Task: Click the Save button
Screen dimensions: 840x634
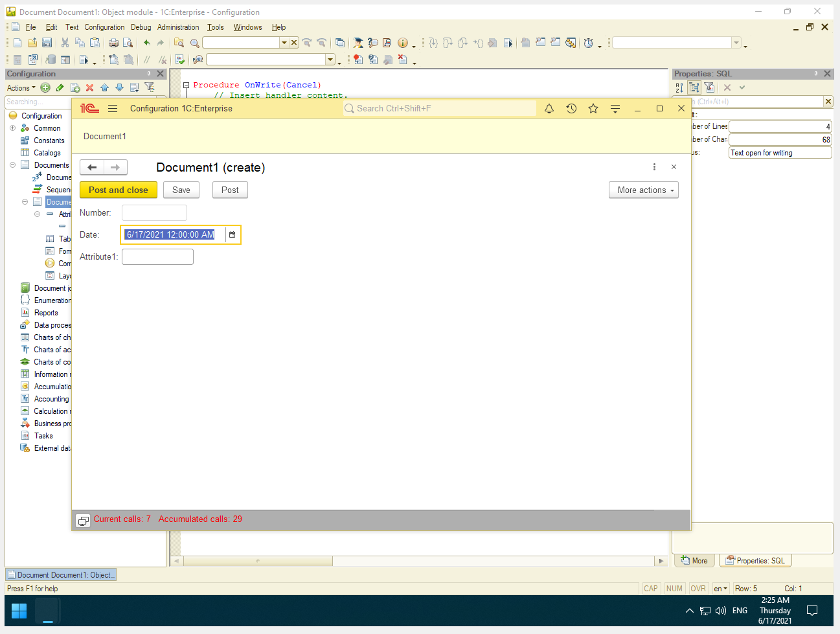Action: [181, 190]
